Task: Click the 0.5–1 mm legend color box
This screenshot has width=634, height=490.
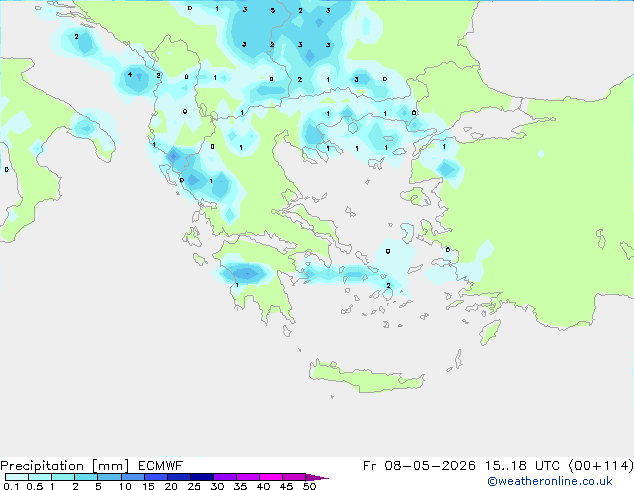Action: (x=40, y=477)
